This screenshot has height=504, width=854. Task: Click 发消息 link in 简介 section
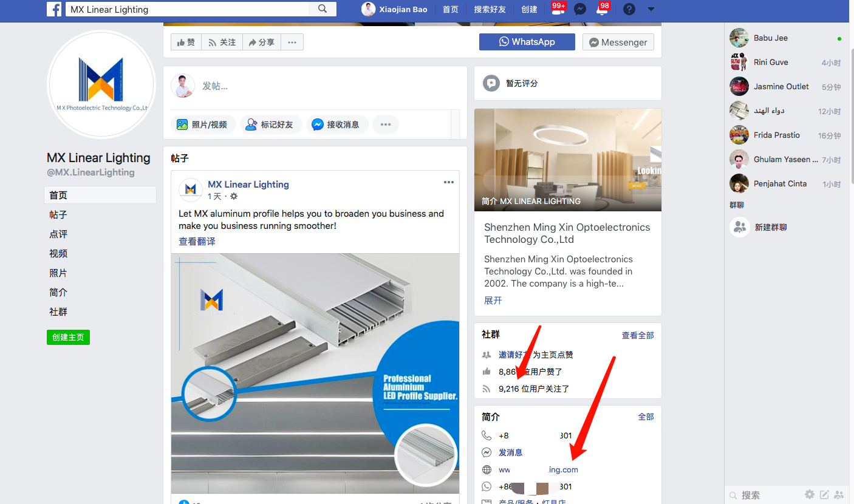(511, 452)
